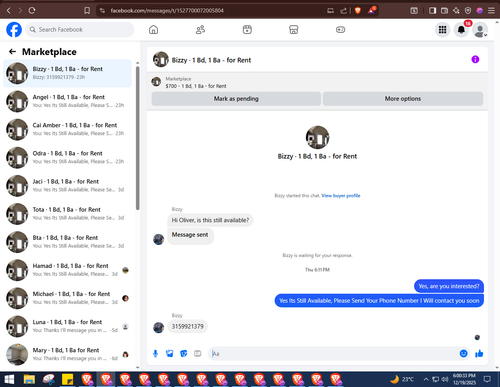The height and width of the screenshot is (387, 500).
Task: Select the Bizzy conversation in the list
Action: [67, 73]
